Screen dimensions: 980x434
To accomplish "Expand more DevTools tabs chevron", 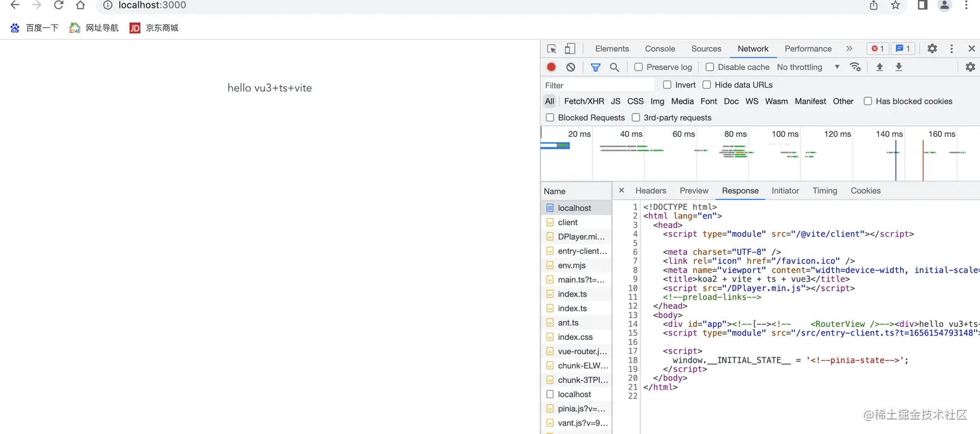I will pos(849,49).
